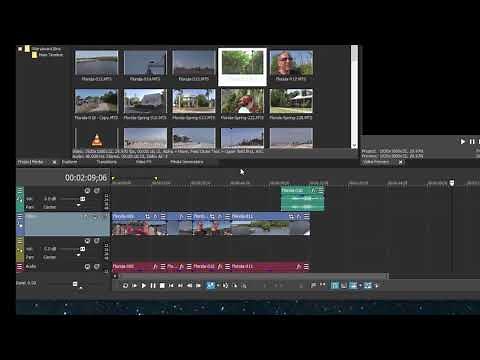Open the red Audio bus menu
The image size is (480, 360).
[20, 267]
